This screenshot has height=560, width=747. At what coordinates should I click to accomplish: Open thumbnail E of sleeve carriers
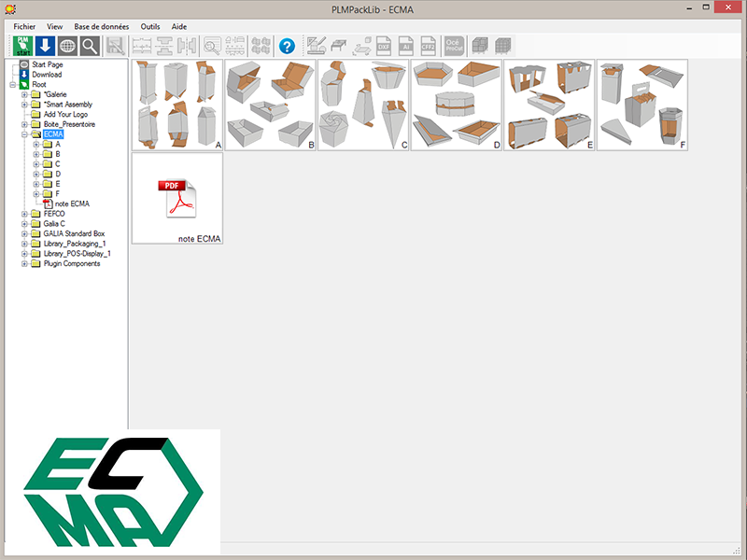pyautogui.click(x=549, y=105)
